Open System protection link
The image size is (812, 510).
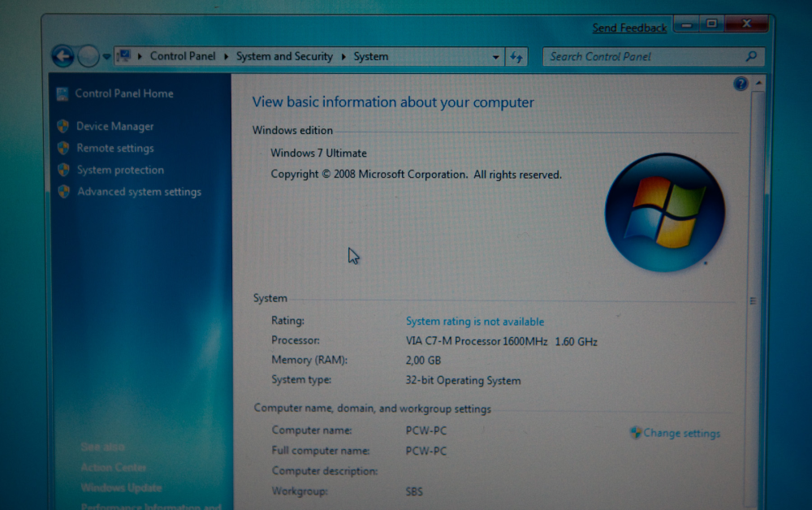[x=120, y=170]
